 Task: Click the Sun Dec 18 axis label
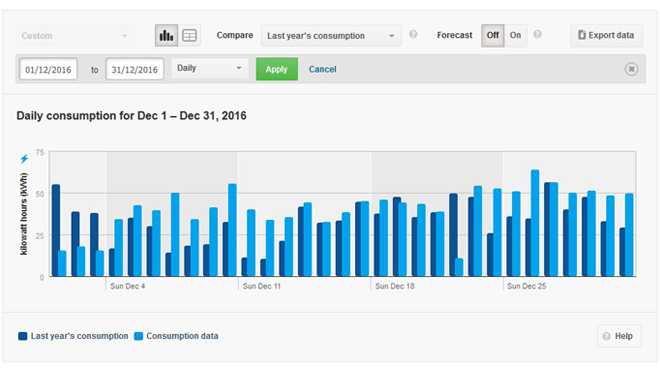click(395, 286)
